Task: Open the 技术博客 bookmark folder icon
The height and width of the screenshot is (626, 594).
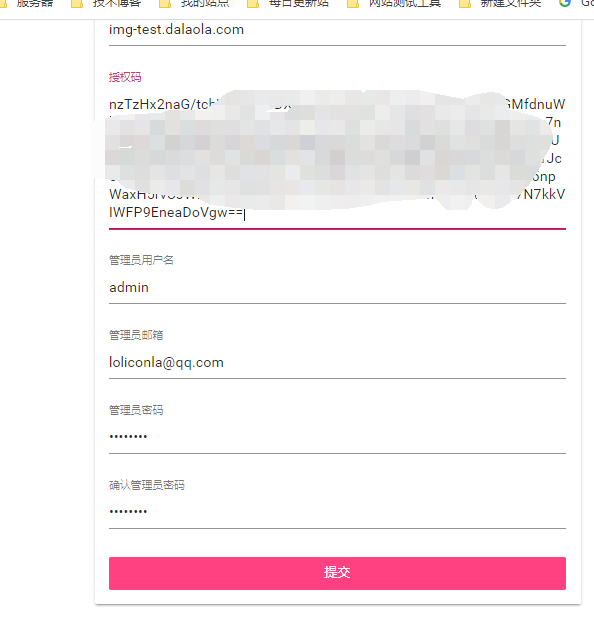Action: [x=76, y=4]
